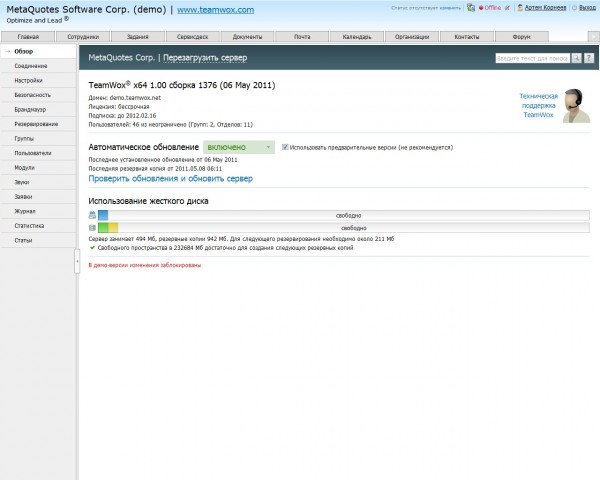Open the Календарь tab
This screenshot has height=480, width=600.
click(357, 37)
